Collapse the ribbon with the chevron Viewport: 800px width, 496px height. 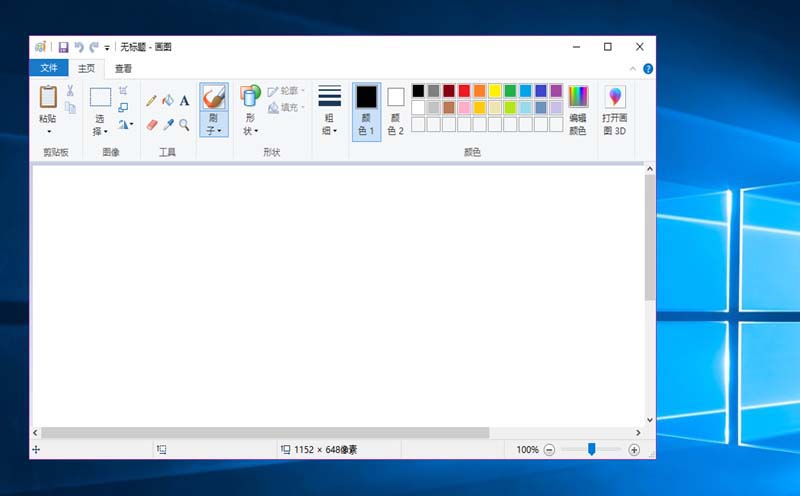pos(633,69)
